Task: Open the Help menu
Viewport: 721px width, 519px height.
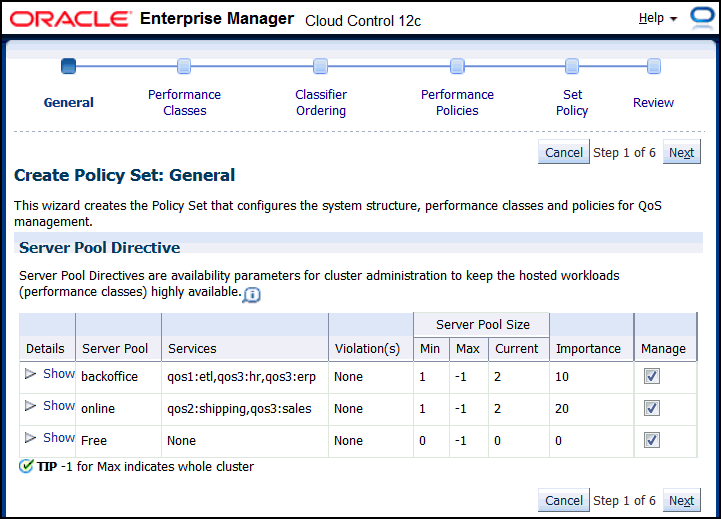Action: click(658, 18)
